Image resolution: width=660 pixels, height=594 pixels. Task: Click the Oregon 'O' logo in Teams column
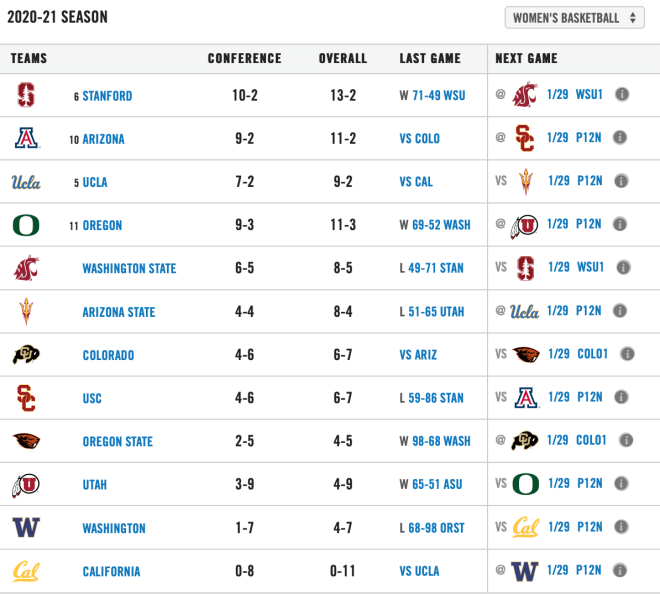pos(26,225)
